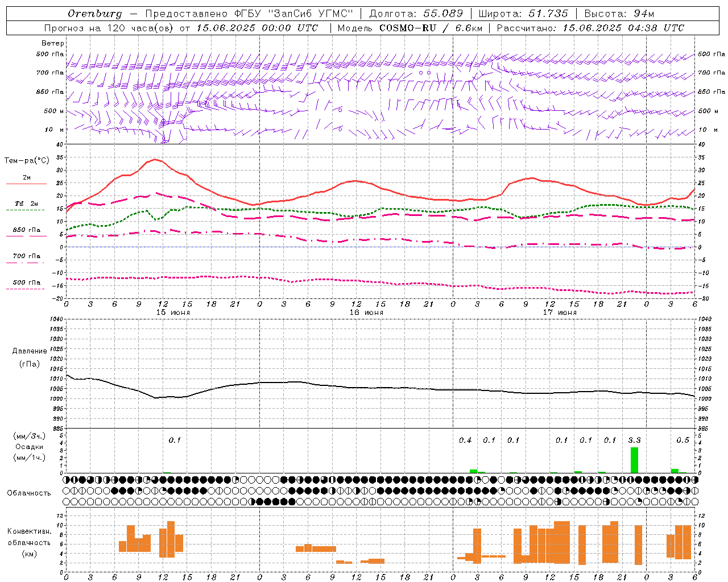Click the '(гПа)' unit under Давление

tap(30, 364)
